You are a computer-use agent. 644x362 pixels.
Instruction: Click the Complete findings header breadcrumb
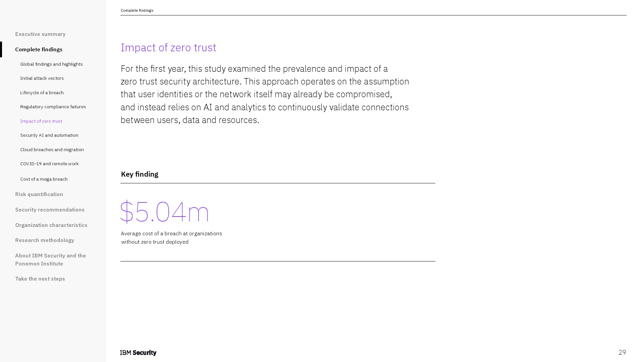tap(137, 11)
